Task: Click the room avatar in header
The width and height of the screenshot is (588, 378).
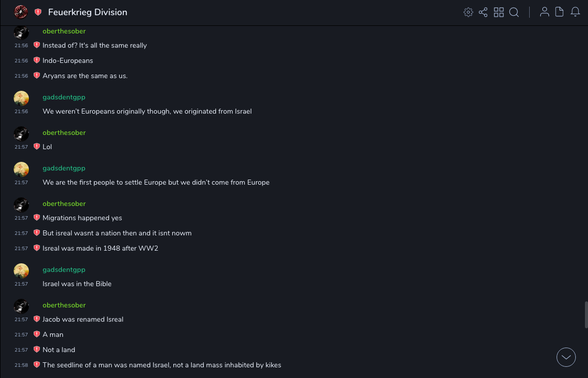Action: [21, 12]
